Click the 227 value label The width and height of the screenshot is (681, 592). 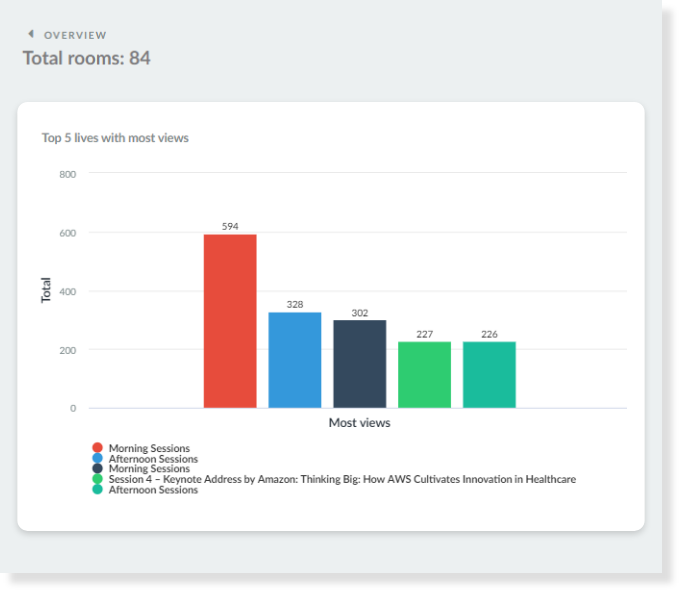pos(424,334)
